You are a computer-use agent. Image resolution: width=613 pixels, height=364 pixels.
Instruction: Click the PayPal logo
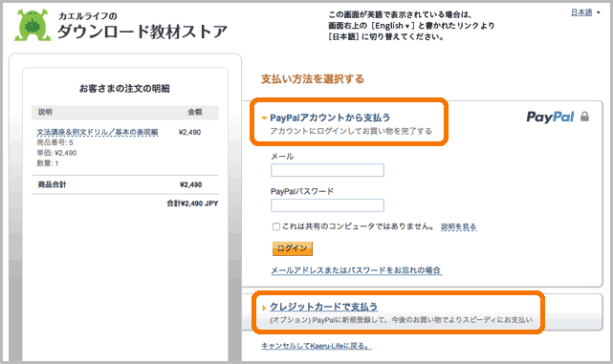550,117
